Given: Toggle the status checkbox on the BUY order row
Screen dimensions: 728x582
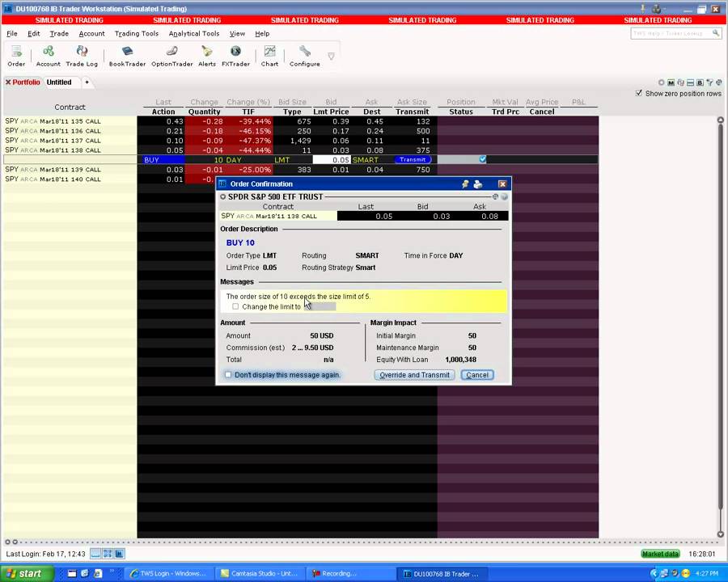Looking at the screenshot, I should pyautogui.click(x=482, y=159).
